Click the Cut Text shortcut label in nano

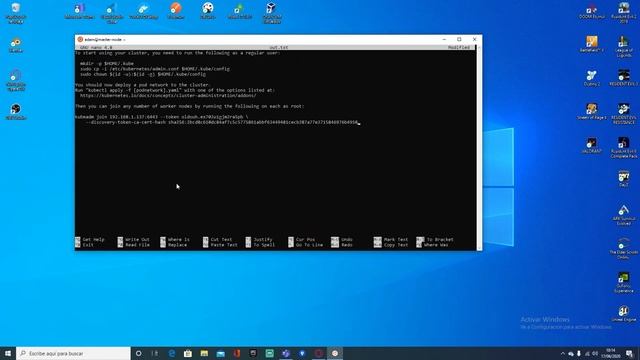[221, 240]
